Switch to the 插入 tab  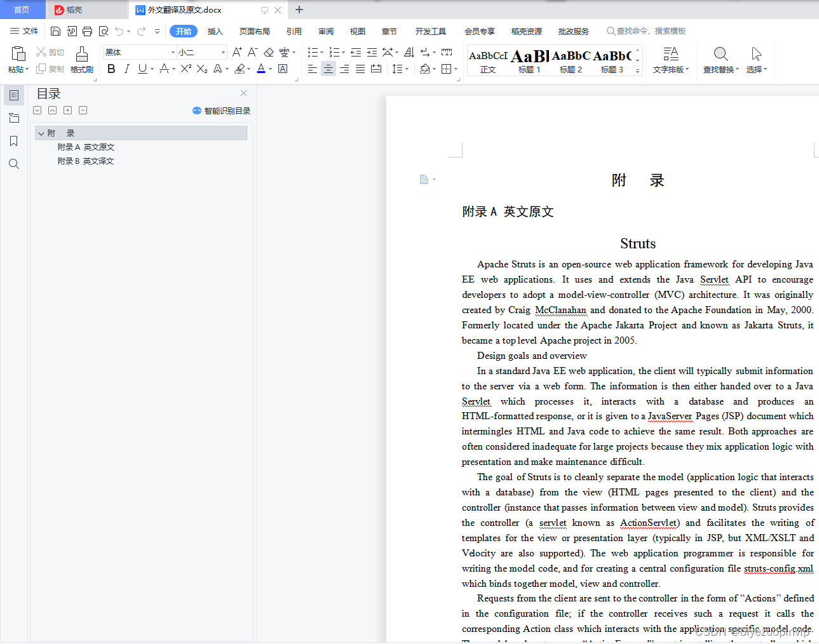coord(215,31)
